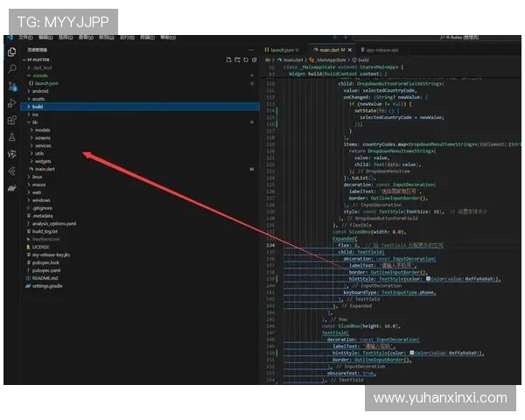
Task: Click the hintStyle color swatch in code
Action: point(427,278)
